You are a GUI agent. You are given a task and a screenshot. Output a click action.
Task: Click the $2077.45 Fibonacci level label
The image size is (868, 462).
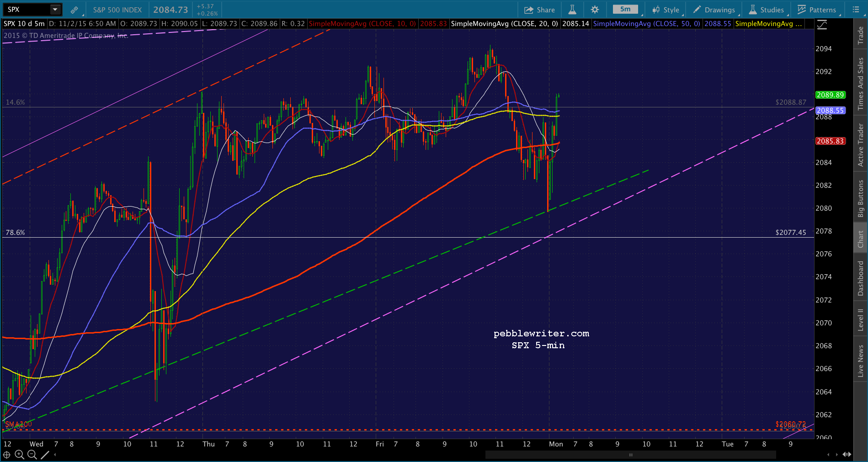point(791,233)
